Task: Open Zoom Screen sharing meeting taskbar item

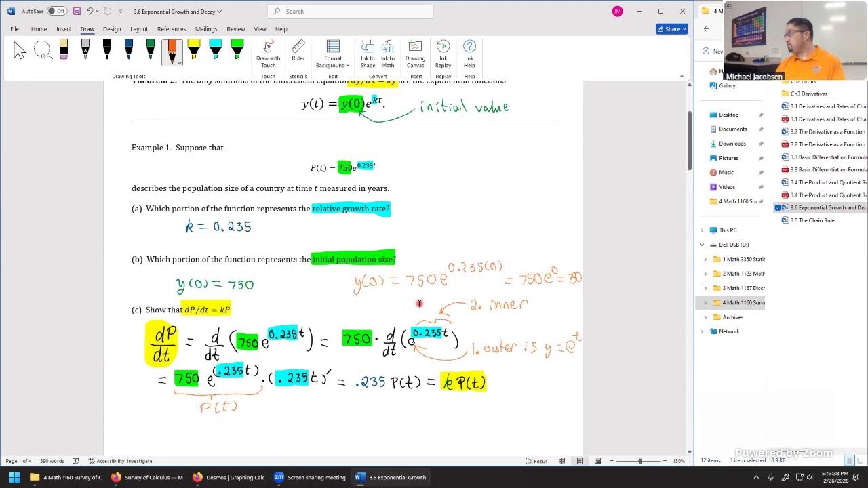Action: pyautogui.click(x=310, y=477)
